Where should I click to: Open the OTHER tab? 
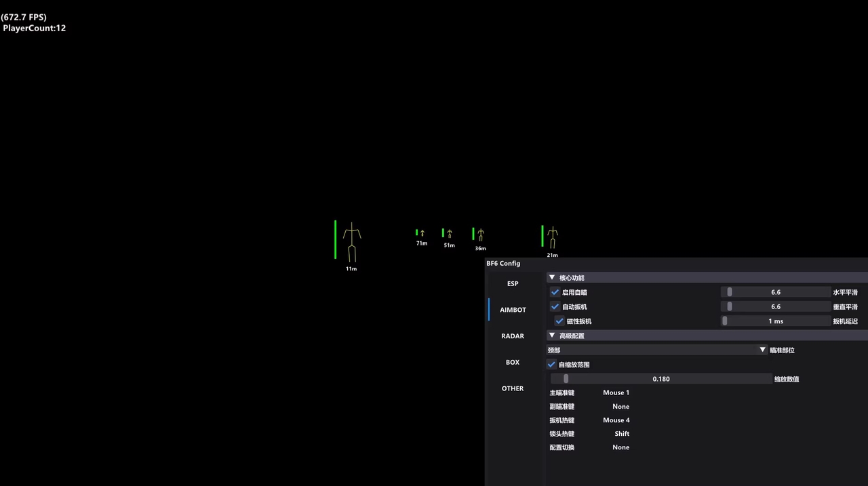[513, 389]
